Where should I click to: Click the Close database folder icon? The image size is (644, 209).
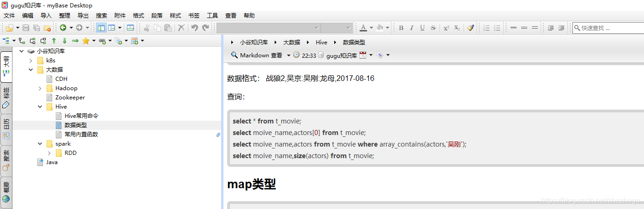[x=48, y=28]
